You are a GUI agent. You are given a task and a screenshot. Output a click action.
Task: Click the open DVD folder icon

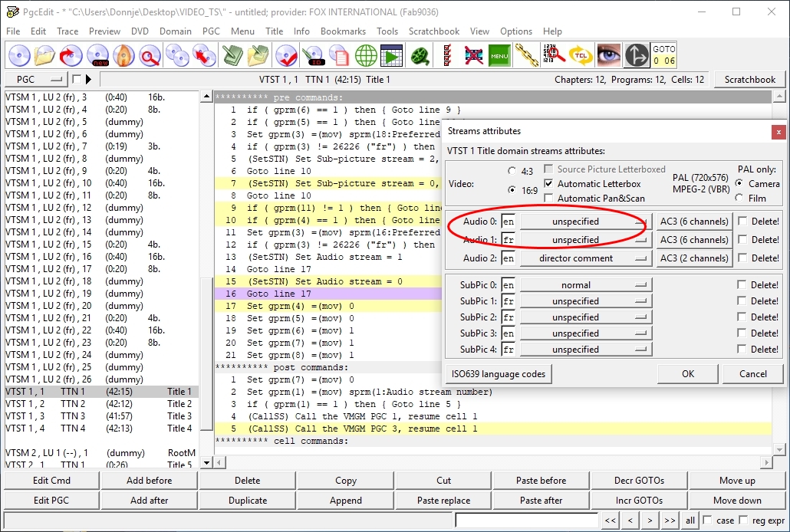(45, 55)
